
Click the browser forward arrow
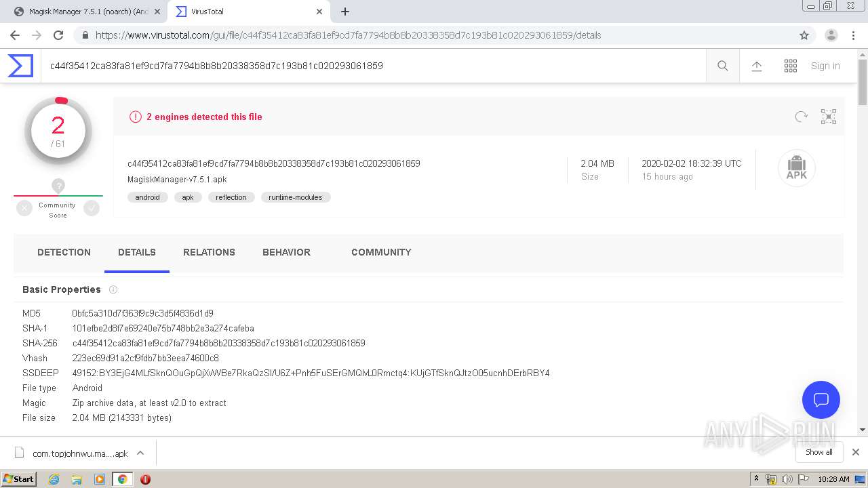[37, 35]
